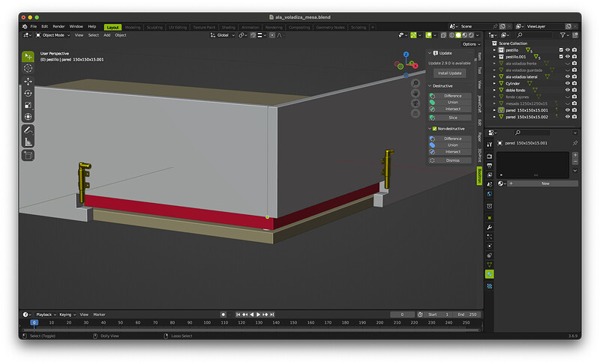Hide doble fondo object in viewport
This screenshot has width=600, height=364.
(568, 90)
